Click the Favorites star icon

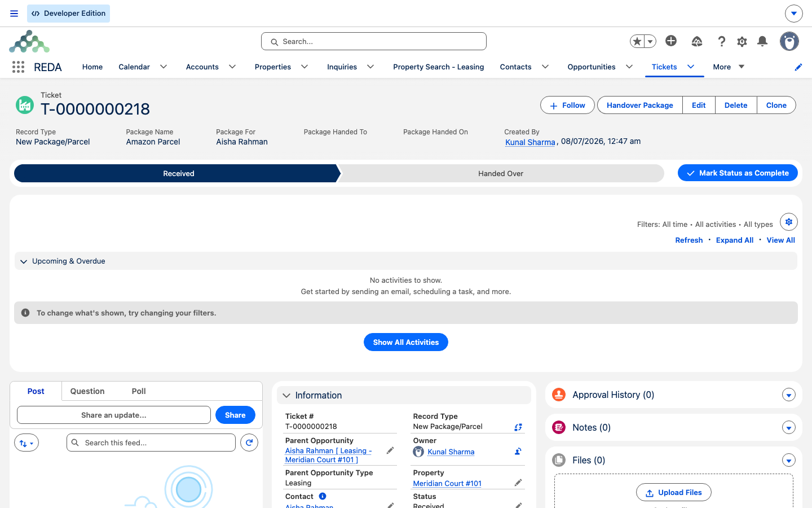point(637,41)
